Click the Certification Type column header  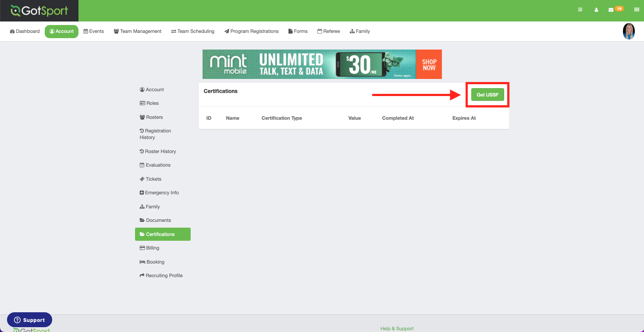[281, 118]
